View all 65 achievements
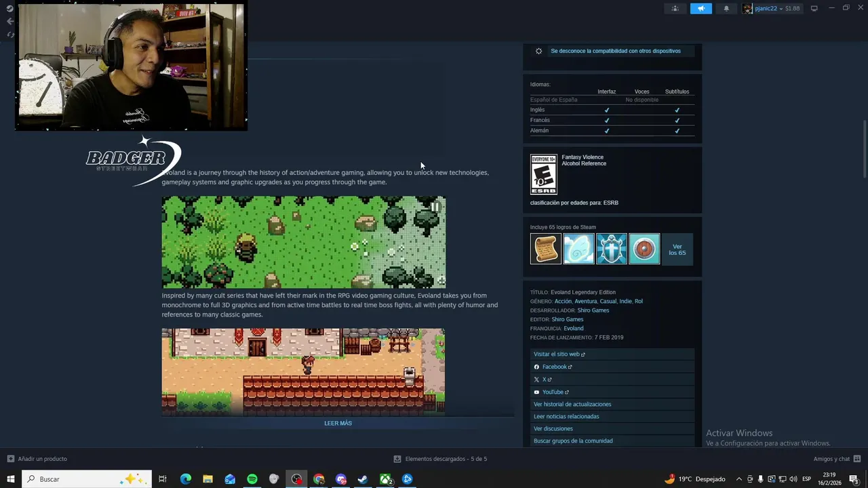868x488 pixels. [x=677, y=249]
